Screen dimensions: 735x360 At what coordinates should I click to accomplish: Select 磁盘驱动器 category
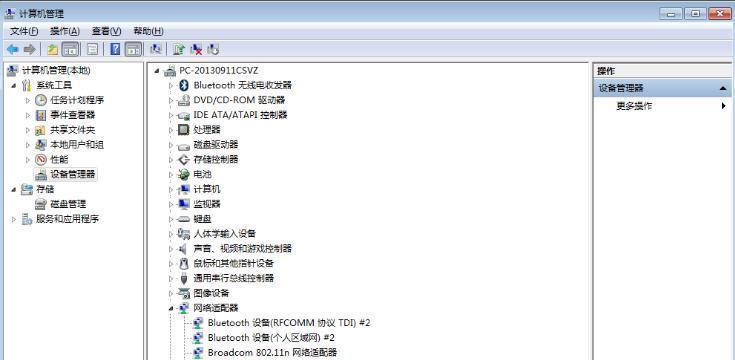click(x=216, y=144)
